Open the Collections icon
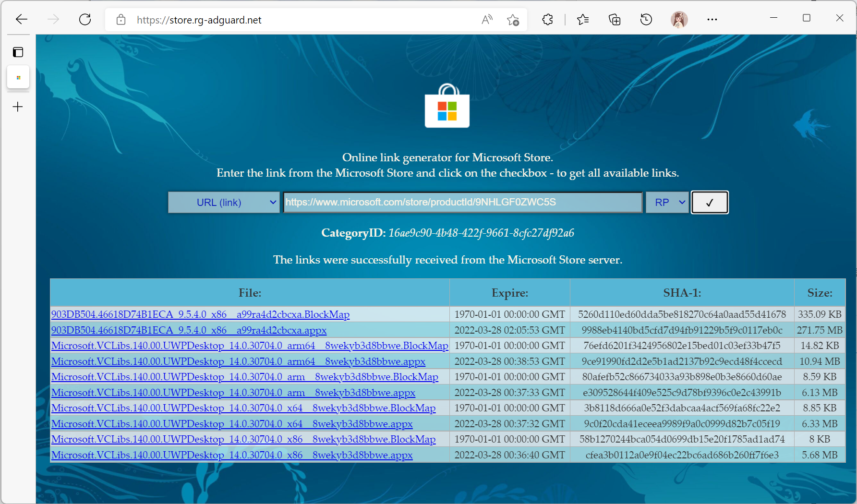This screenshot has height=504, width=857. click(615, 20)
